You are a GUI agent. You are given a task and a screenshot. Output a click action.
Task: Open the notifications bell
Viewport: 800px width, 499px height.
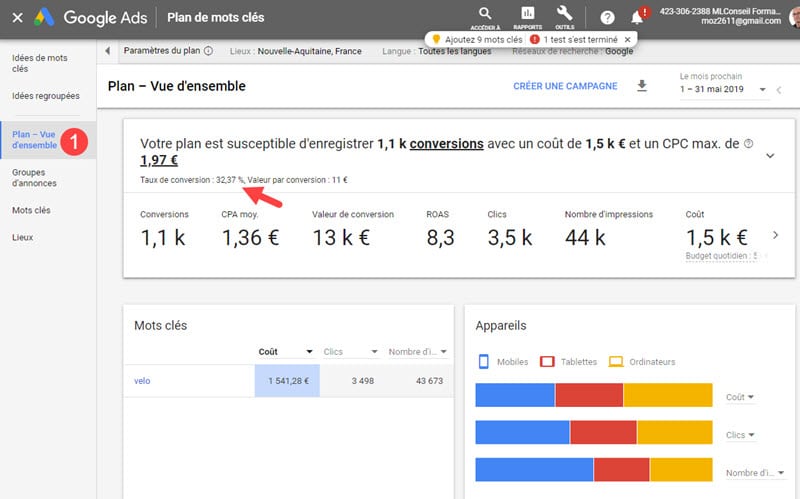click(637, 17)
